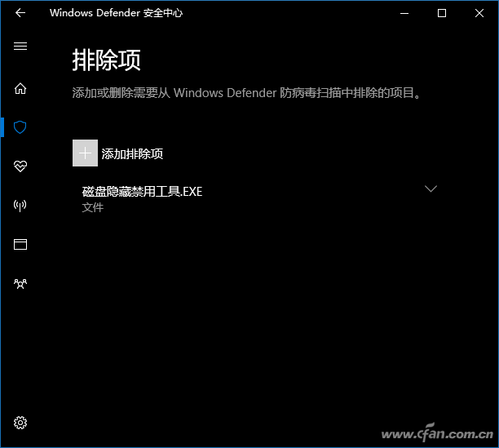This screenshot has width=499, height=448.
Task: Open the hamburger navigation menu
Action: (20, 47)
